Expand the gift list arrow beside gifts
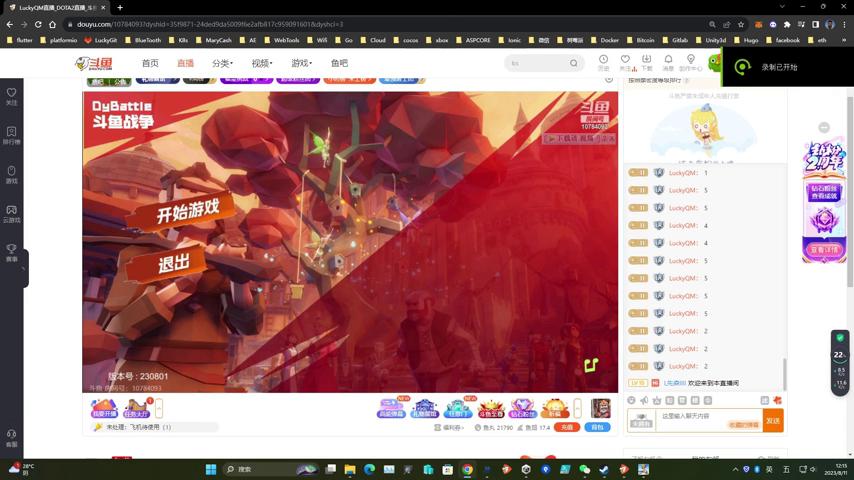This screenshot has width=854, height=480. pyautogui.click(x=578, y=408)
